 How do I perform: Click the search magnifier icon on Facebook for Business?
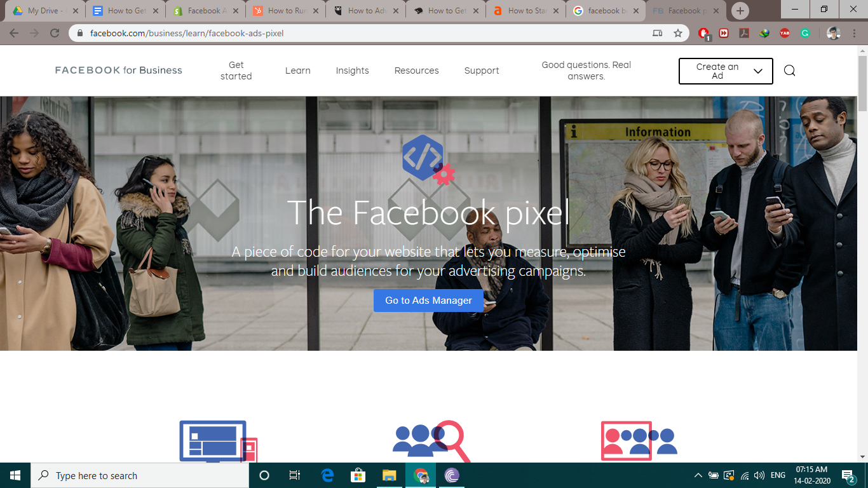[x=789, y=71]
